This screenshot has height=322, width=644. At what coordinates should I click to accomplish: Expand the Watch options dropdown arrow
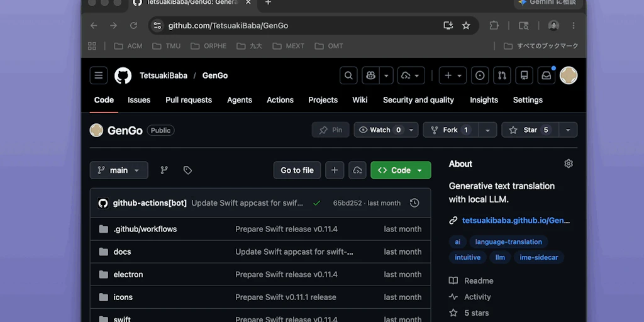click(411, 130)
